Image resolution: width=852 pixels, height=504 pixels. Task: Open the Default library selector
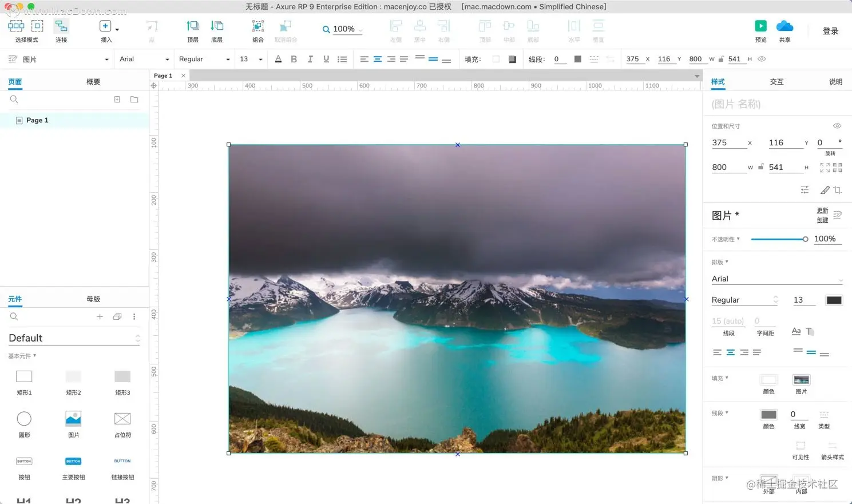coord(74,338)
